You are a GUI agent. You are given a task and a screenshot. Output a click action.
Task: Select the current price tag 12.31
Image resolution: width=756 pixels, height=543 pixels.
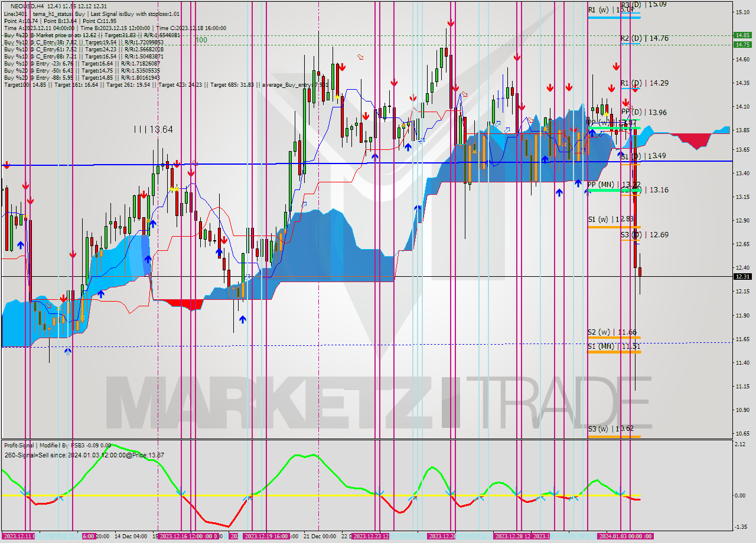point(742,276)
